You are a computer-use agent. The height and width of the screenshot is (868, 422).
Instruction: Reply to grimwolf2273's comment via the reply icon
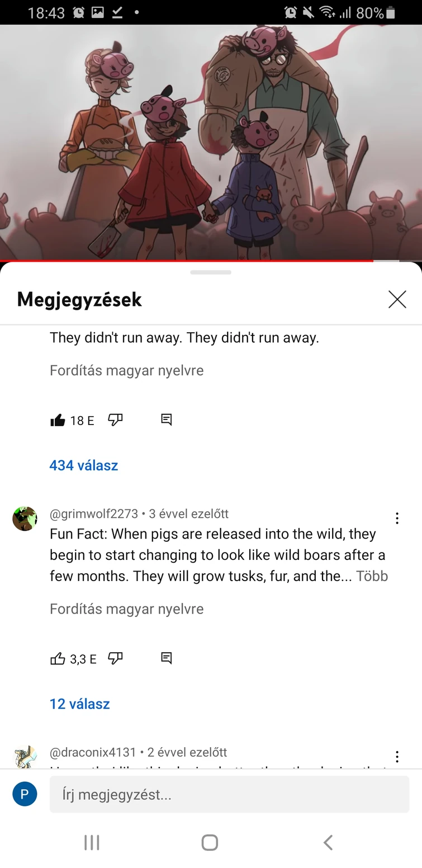(x=166, y=658)
